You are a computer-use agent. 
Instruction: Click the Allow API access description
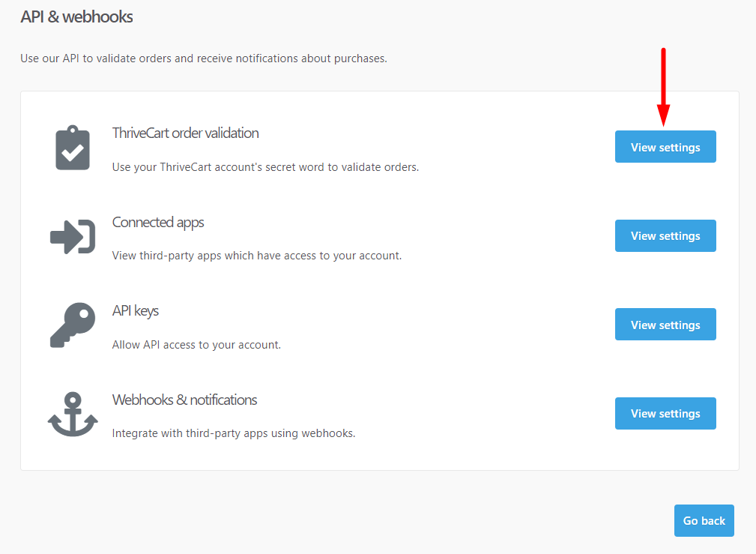(196, 345)
